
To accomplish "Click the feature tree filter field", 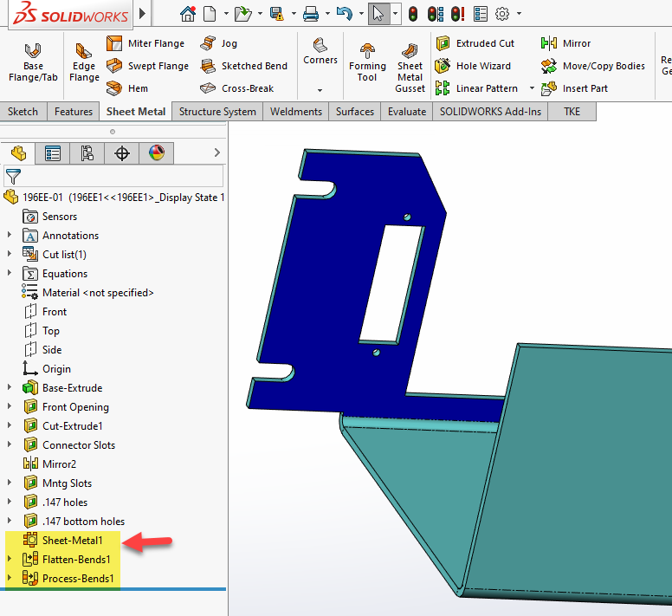I will [113, 176].
